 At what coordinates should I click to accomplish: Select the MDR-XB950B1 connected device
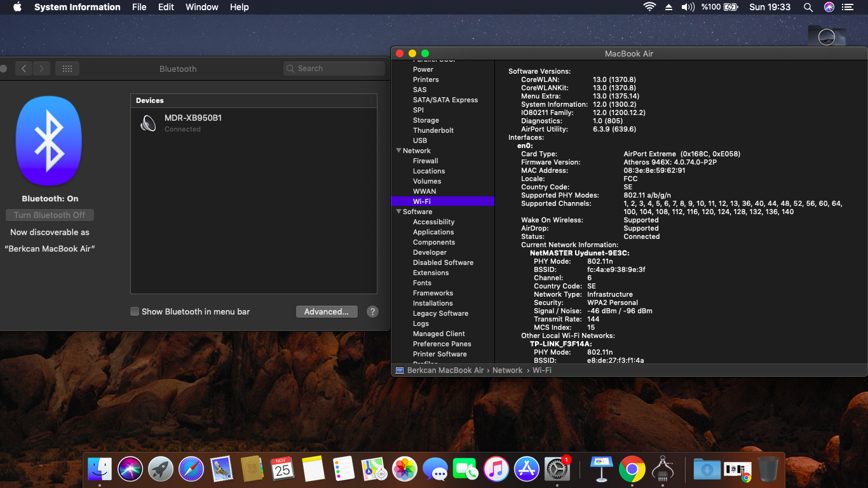[x=193, y=123]
